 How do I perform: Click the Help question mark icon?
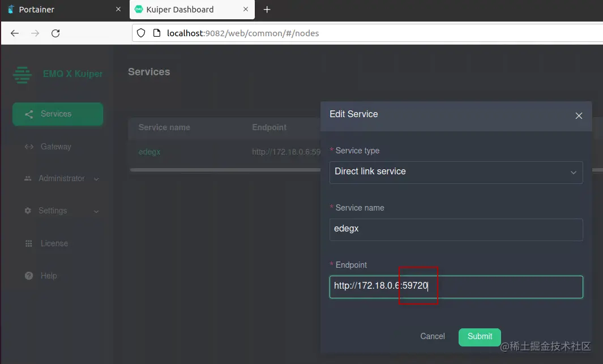click(29, 276)
